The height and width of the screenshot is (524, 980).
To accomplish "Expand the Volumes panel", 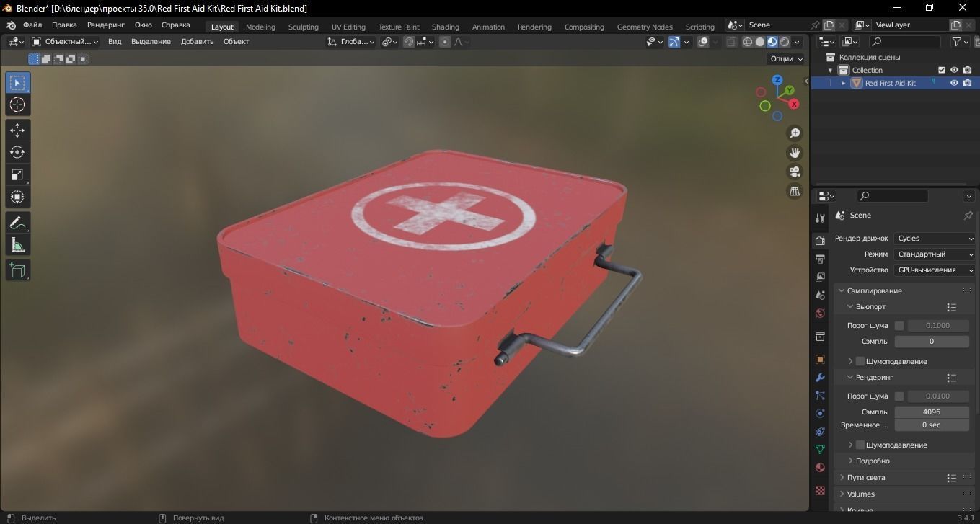I will 842,494.
